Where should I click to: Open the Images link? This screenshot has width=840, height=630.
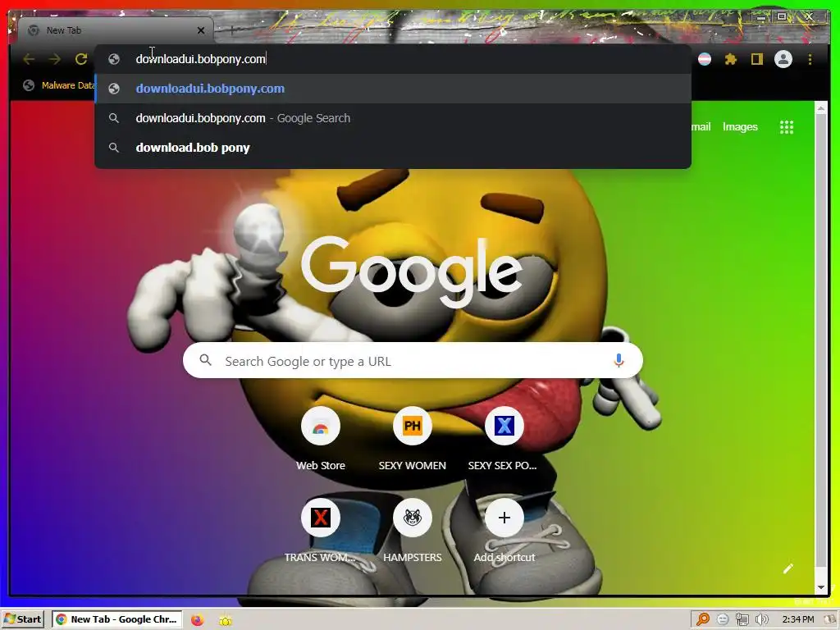click(x=740, y=127)
